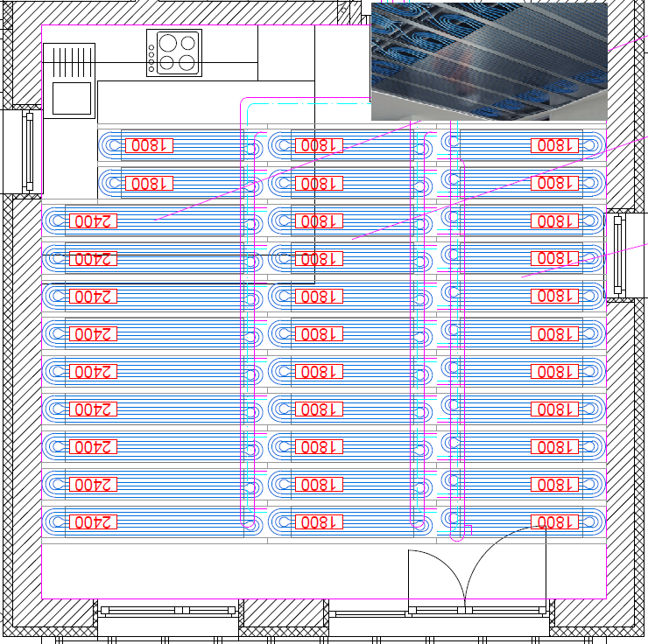Screen dimensions: 648x644
Task: Select the top 1800 label in right column
Action: click(x=555, y=145)
